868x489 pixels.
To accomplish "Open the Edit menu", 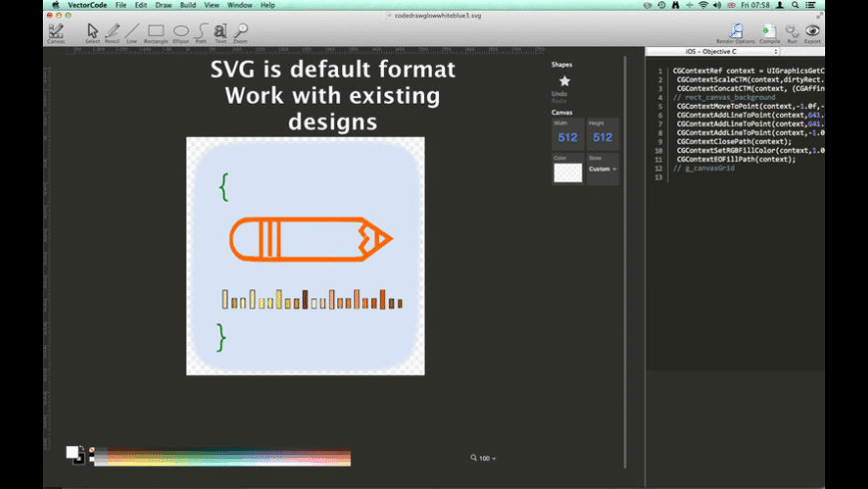I will point(141,5).
